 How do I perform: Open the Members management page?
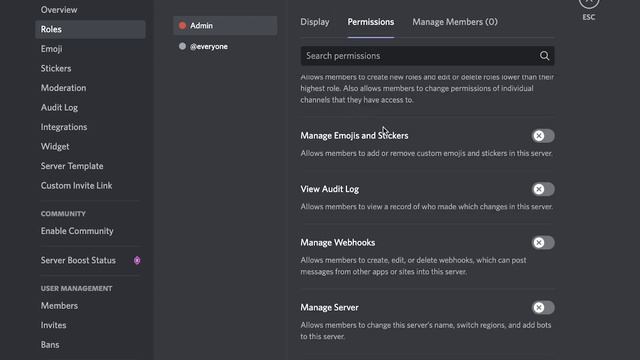pyautogui.click(x=90, y=306)
